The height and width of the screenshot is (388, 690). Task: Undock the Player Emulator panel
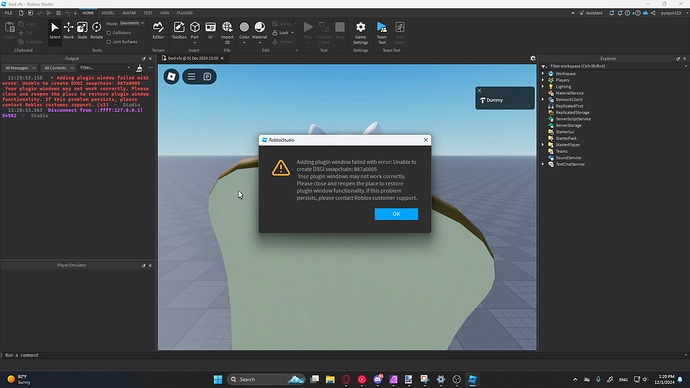point(143,265)
